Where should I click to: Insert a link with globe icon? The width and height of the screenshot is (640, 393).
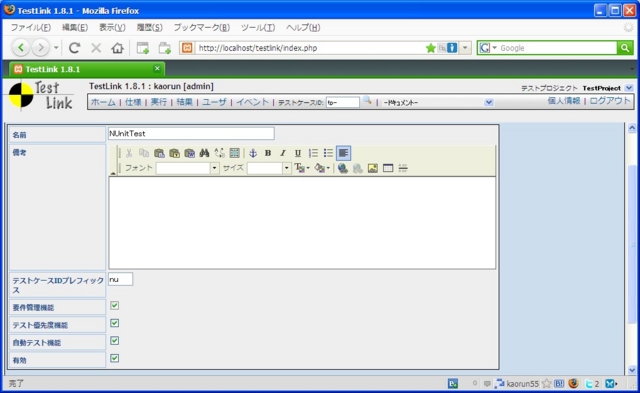pos(343,168)
